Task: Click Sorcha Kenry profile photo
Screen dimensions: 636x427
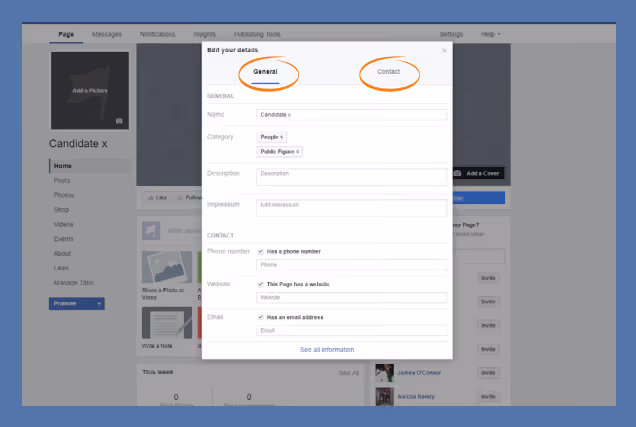Action: click(x=385, y=397)
